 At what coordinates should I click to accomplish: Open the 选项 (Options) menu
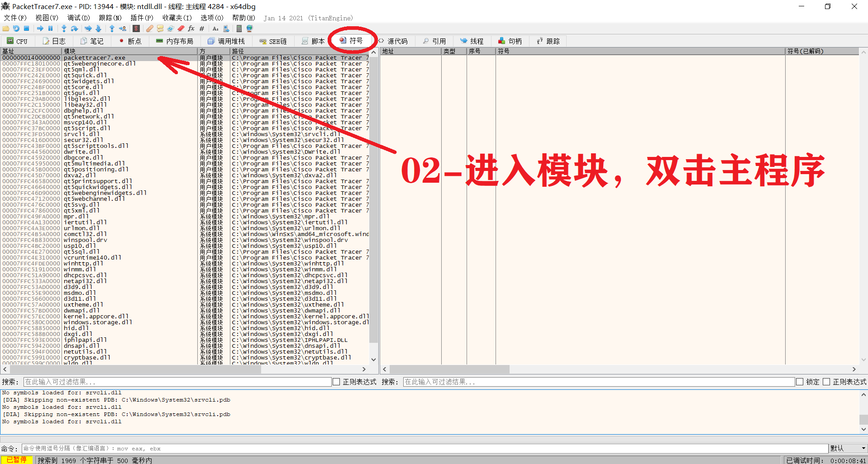[212, 18]
